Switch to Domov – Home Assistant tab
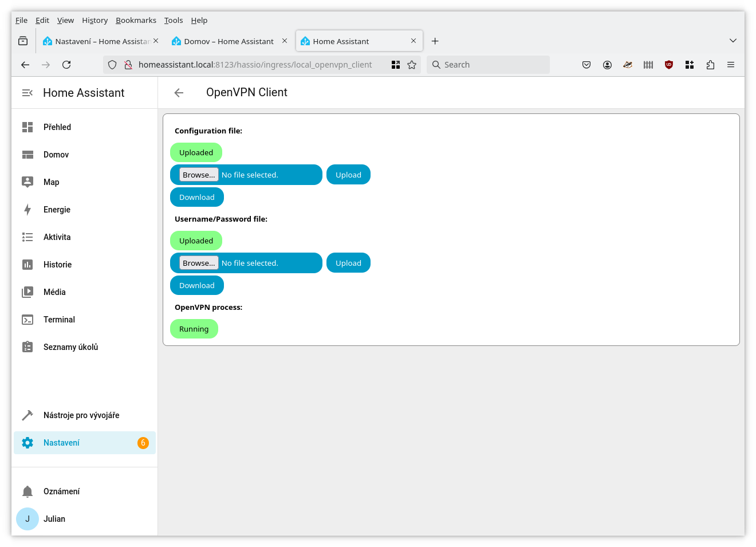 (229, 41)
